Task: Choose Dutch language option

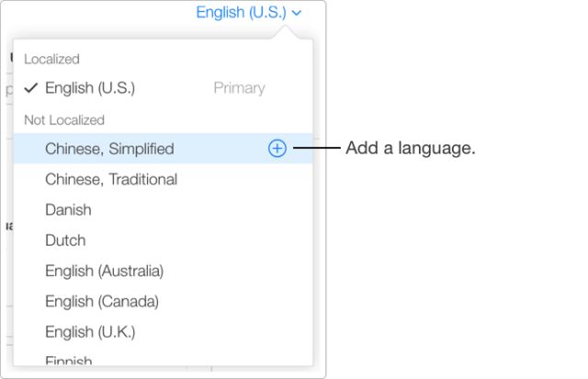Action: [65, 240]
